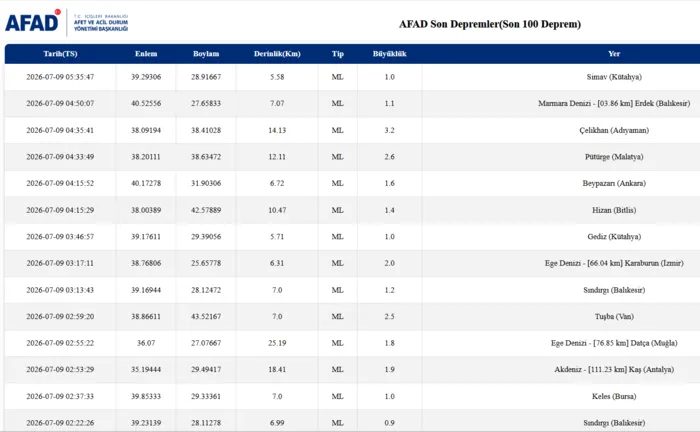Click the latitude 39.85333
The width and height of the screenshot is (700, 432).
click(146, 396)
